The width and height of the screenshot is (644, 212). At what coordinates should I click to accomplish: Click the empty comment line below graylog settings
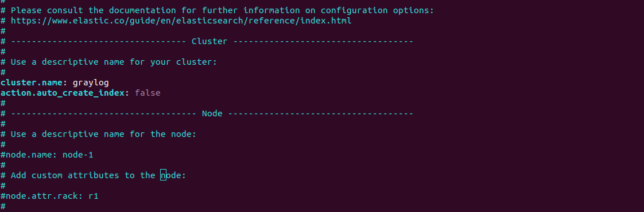[x=3, y=103]
